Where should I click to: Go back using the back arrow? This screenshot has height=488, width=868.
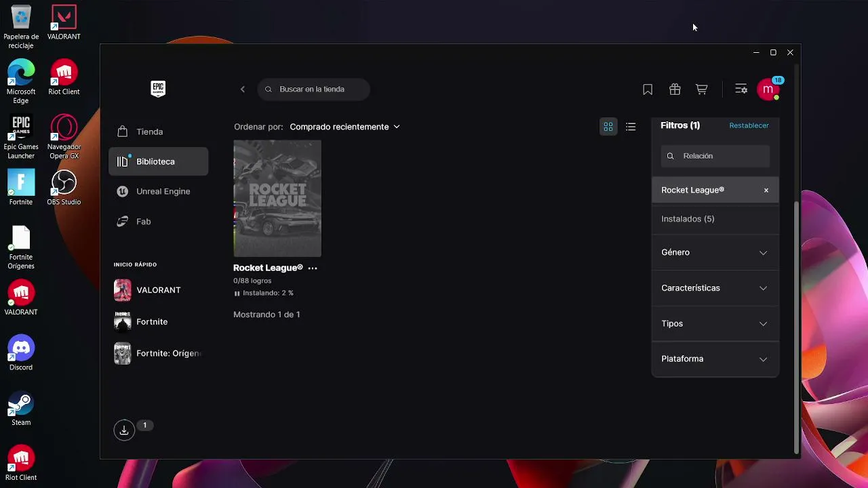click(x=243, y=89)
